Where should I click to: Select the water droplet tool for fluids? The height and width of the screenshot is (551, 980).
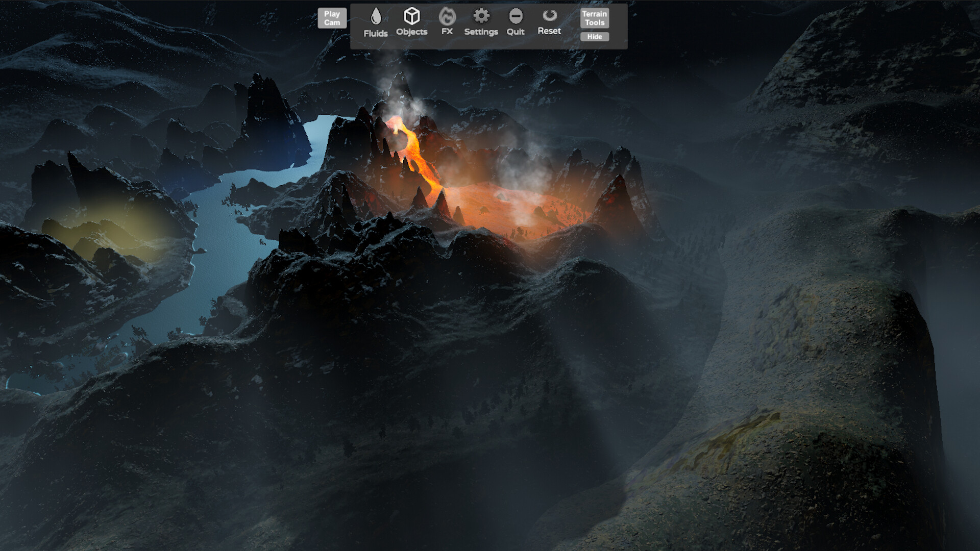tap(376, 16)
